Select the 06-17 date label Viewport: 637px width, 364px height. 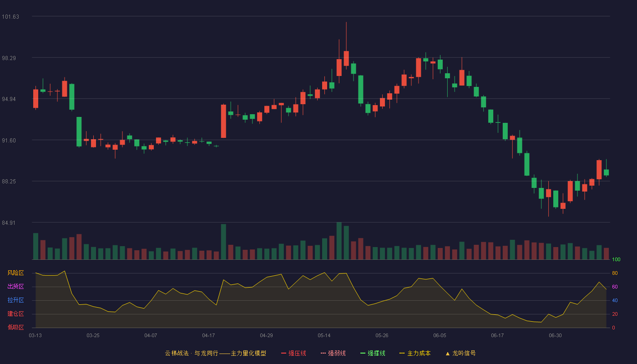pos(497,335)
